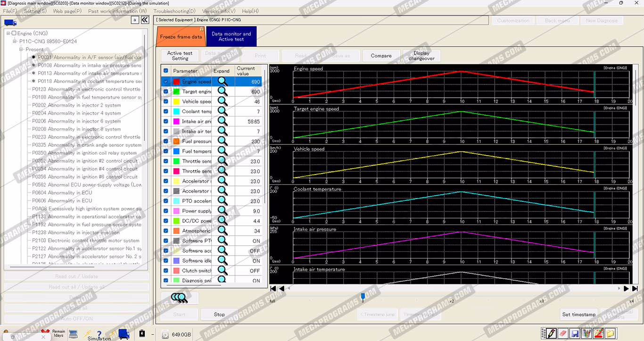
Task: Click the floppy disk save icon
Action: tap(575, 333)
